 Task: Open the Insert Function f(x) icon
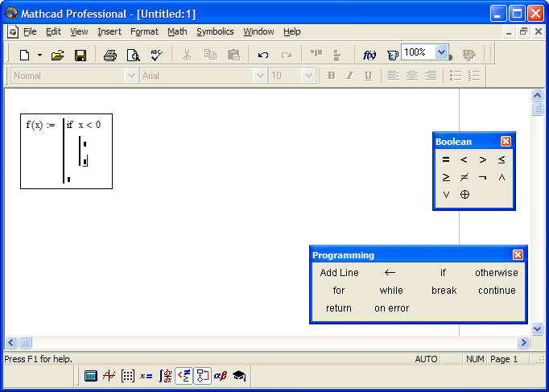[369, 55]
